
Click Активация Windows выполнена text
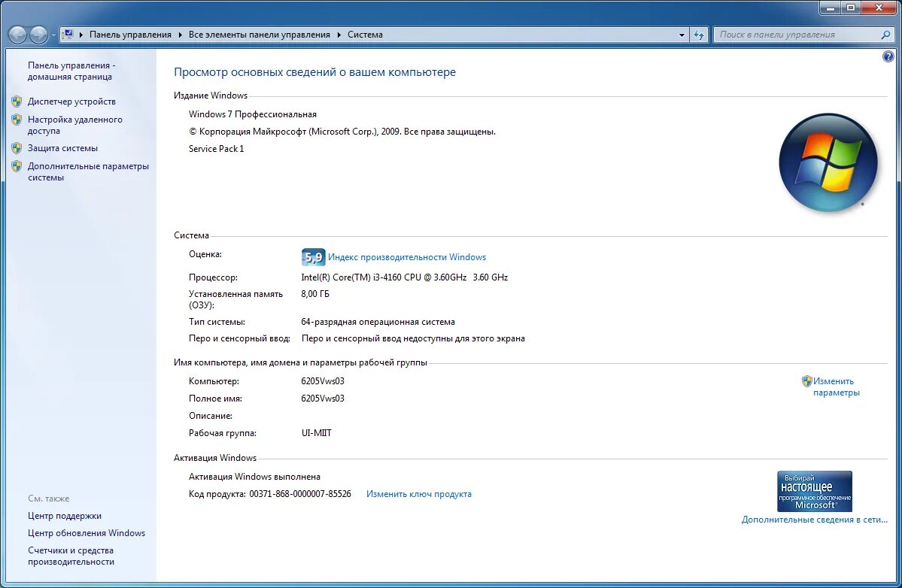coord(254,477)
